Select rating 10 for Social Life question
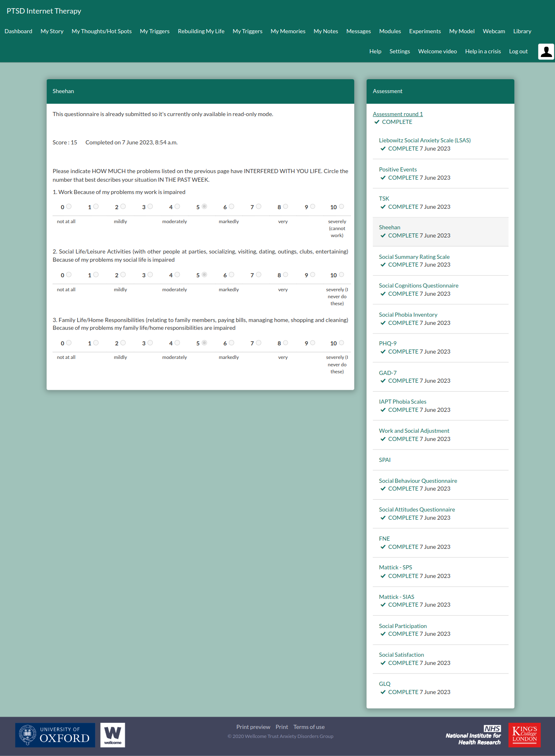Screen dimensions: 555x756 click(x=341, y=275)
